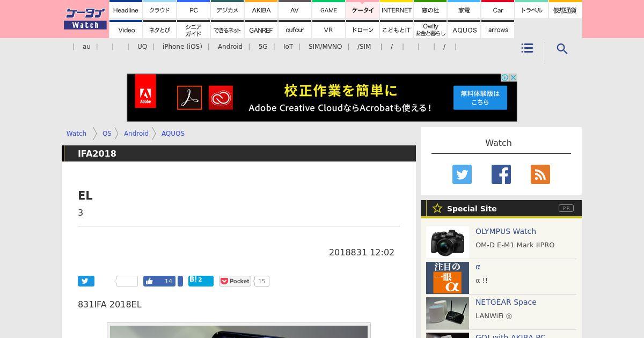Screen dimensions: 644x338
Task: Open the こどもとIT tab
Action: pos(396,30)
